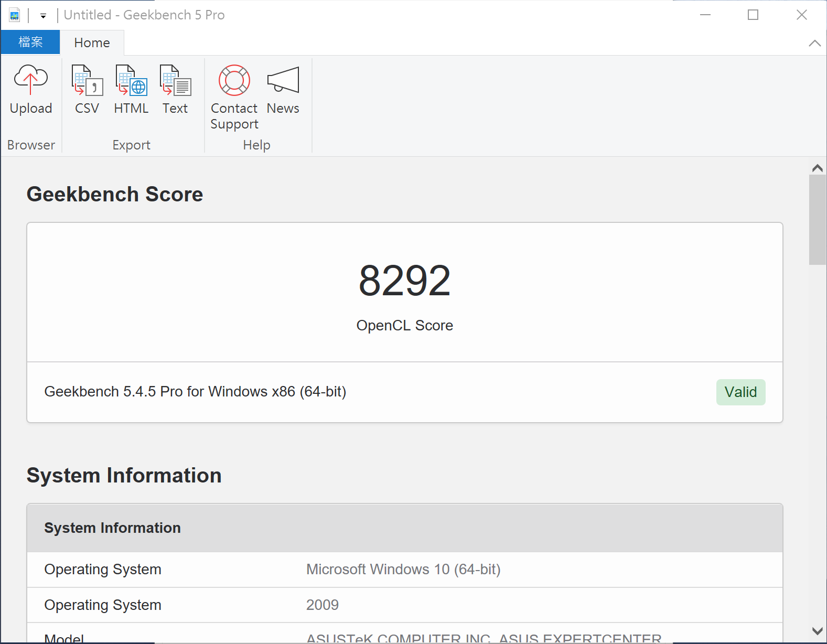Click the Geekbench 5.4.5 Pro version text
The width and height of the screenshot is (827, 644).
195,392
